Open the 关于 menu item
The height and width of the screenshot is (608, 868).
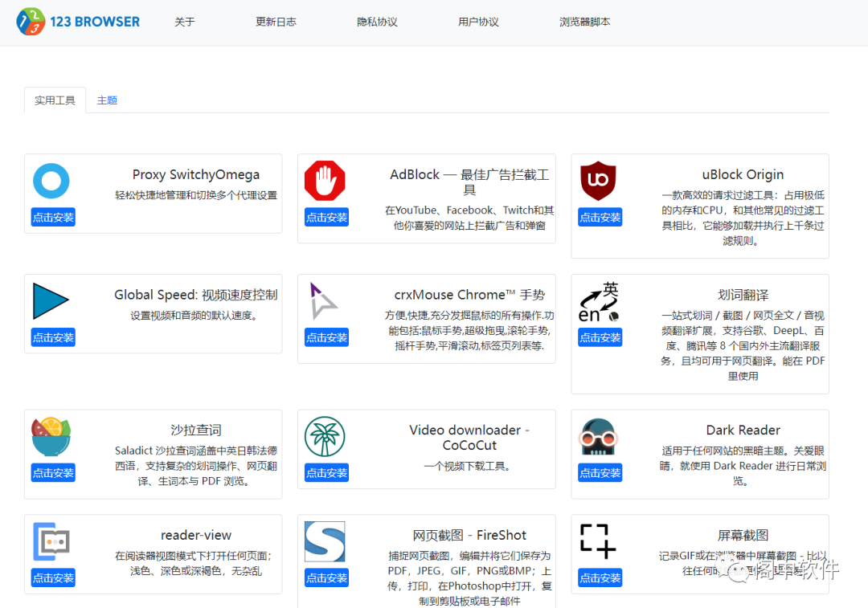point(184,22)
